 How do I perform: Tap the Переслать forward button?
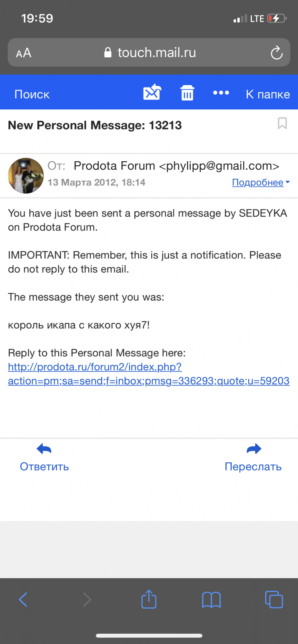point(253,467)
